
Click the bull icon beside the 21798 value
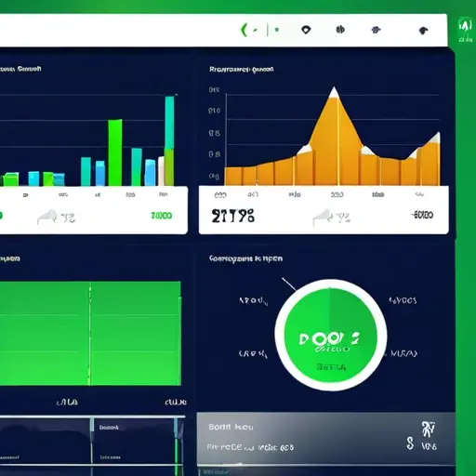[x=323, y=217]
